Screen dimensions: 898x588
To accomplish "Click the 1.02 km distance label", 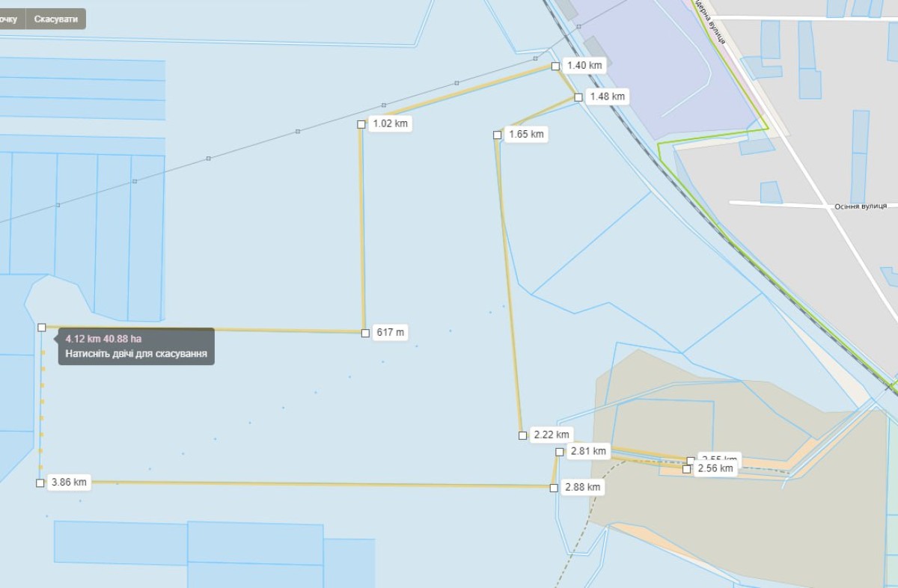I will 391,123.
